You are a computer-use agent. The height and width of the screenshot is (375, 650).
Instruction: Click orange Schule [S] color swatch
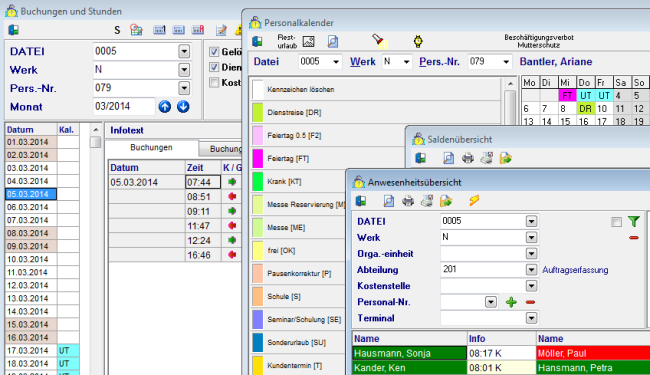click(257, 297)
